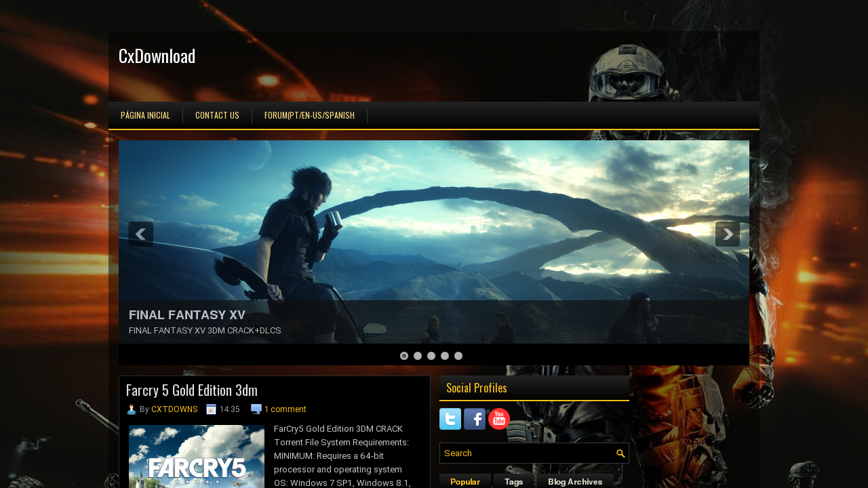Click the Social Profiles heading
Viewport: 868px width, 488px height.
tap(477, 388)
